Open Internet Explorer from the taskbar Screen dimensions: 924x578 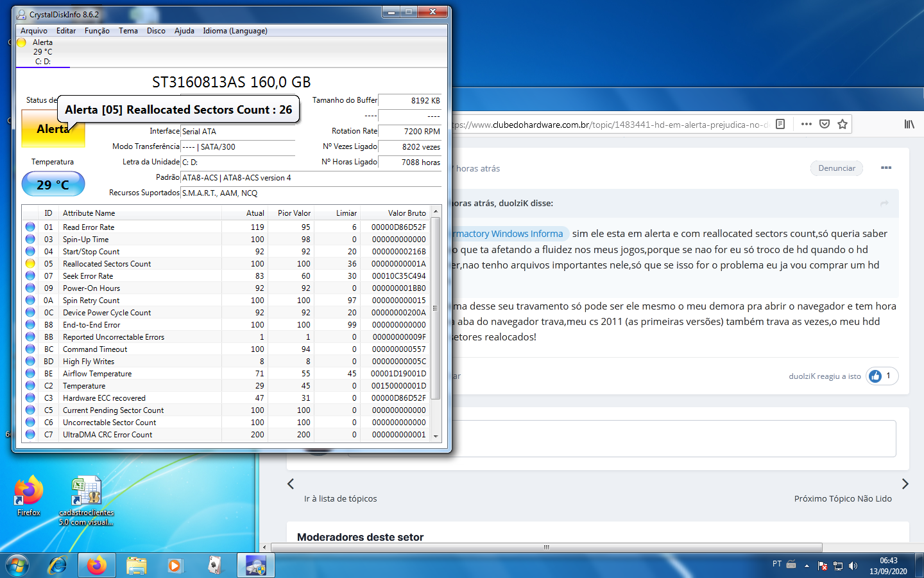click(58, 565)
